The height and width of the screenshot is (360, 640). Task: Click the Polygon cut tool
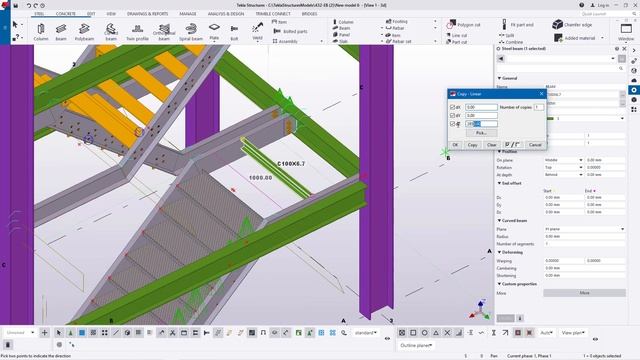coord(463,24)
